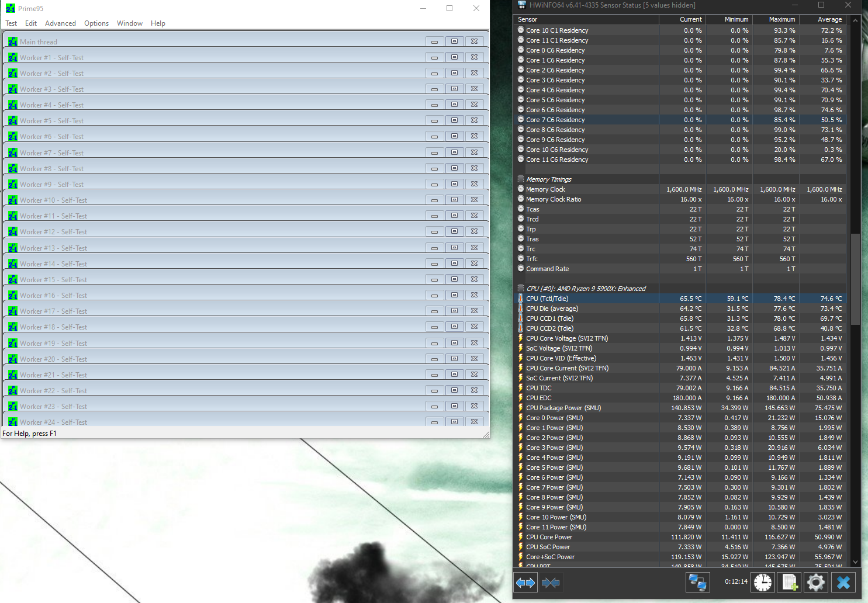
Task: Click the Memory Timings section chip icon
Action: 521,179
